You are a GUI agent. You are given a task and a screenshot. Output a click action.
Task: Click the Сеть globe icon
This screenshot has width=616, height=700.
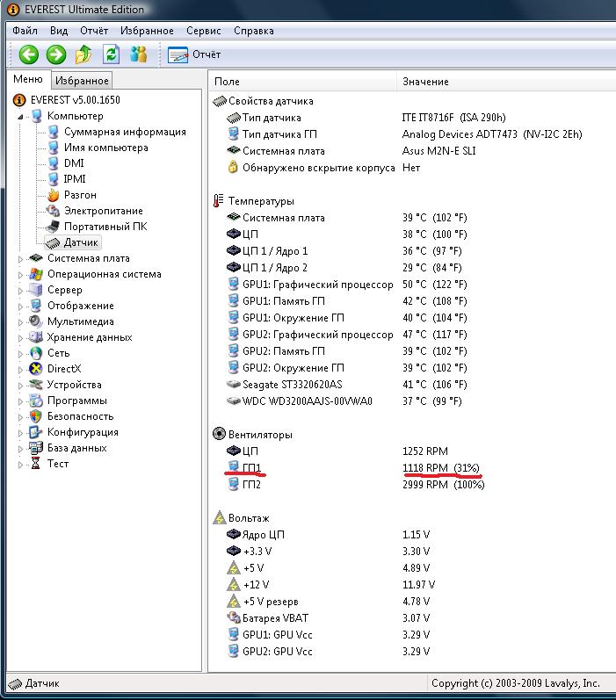pyautogui.click(x=36, y=353)
